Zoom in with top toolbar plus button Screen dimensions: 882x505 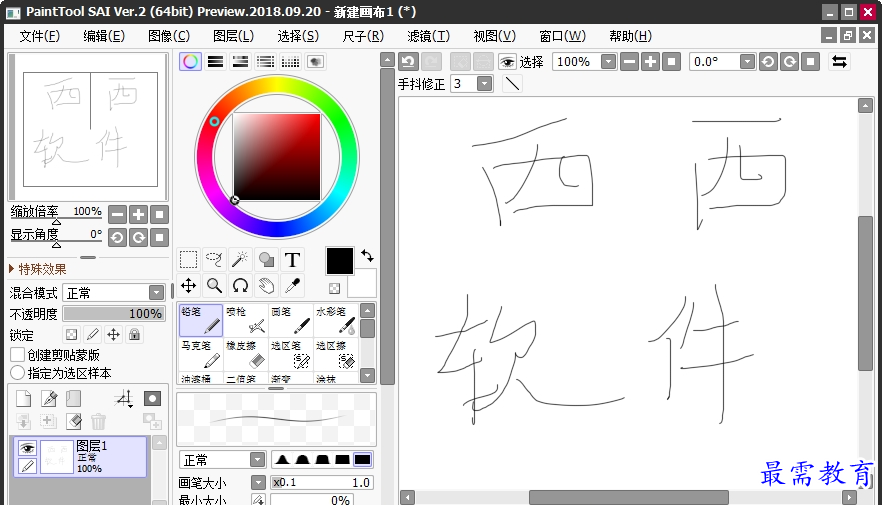(650, 61)
